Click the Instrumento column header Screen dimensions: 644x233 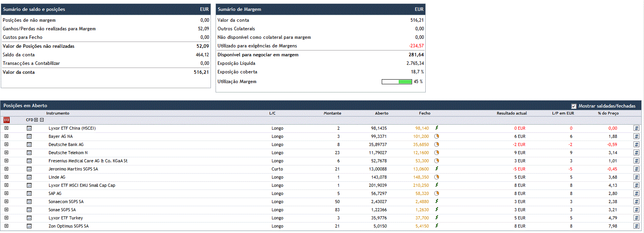[x=58, y=113]
